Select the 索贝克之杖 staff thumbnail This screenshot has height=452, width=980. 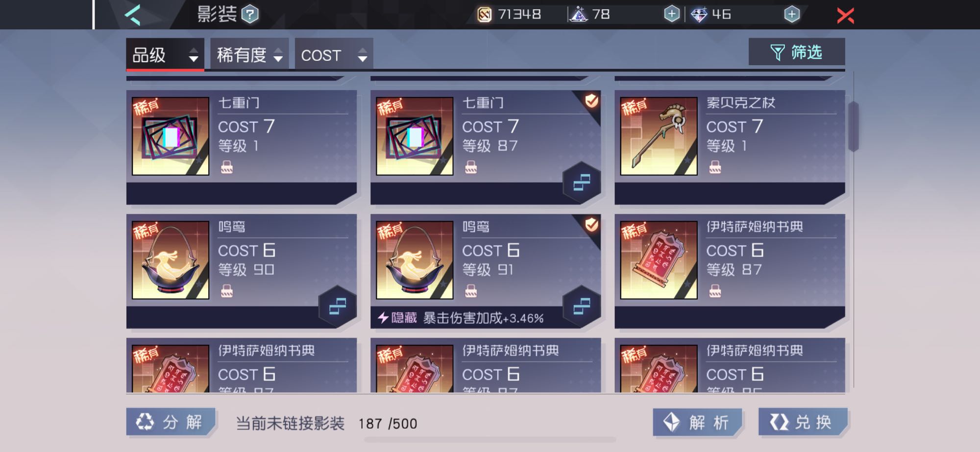[659, 136]
